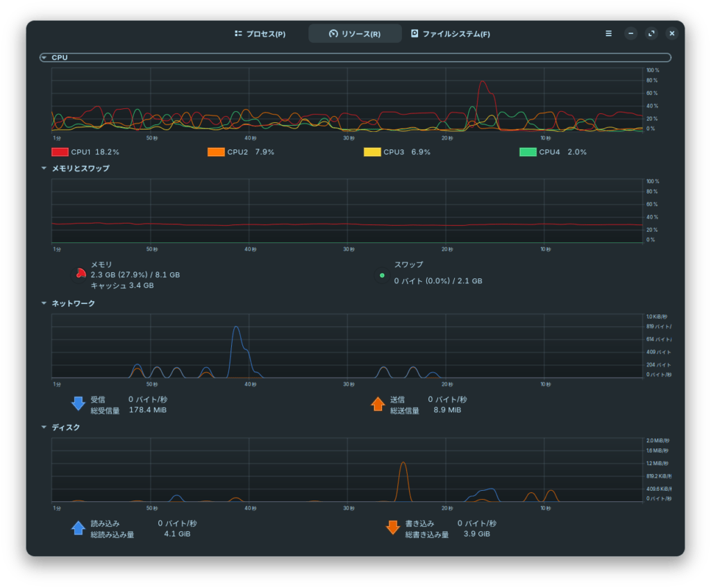This screenshot has width=711, height=588.
Task: Maximize the system monitor window
Action: (x=651, y=33)
